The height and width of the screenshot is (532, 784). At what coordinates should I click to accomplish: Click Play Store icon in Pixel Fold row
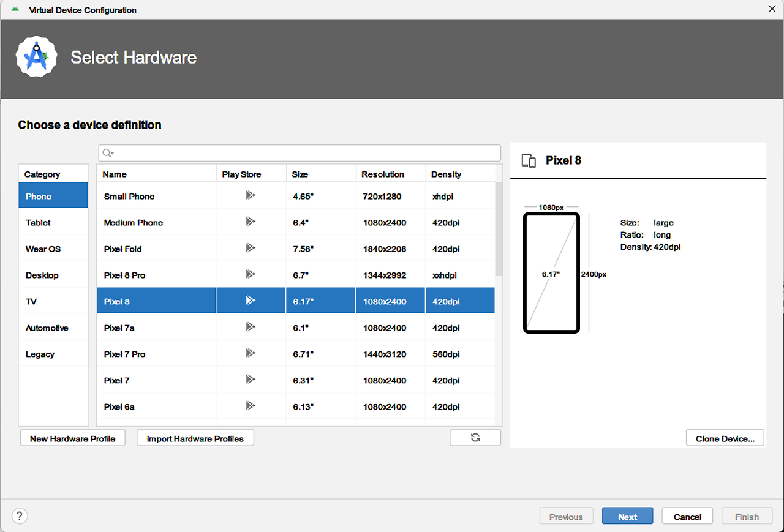[x=251, y=249]
